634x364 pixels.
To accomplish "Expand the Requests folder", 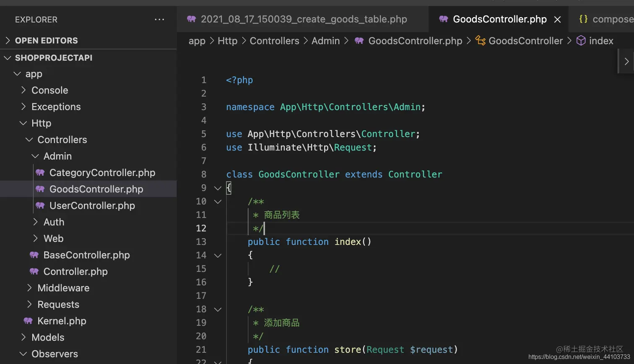I will tap(29, 304).
